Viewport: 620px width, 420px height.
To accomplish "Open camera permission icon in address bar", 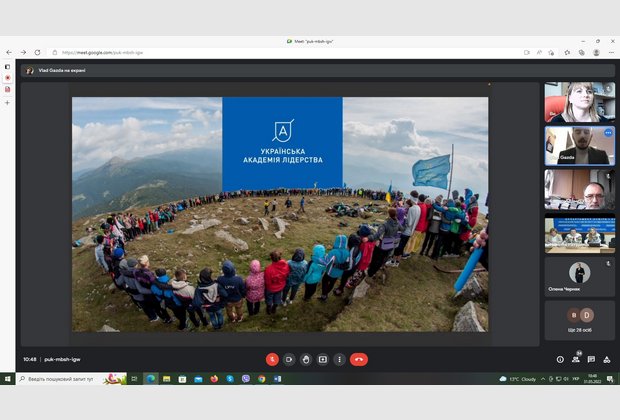I will click(x=527, y=52).
